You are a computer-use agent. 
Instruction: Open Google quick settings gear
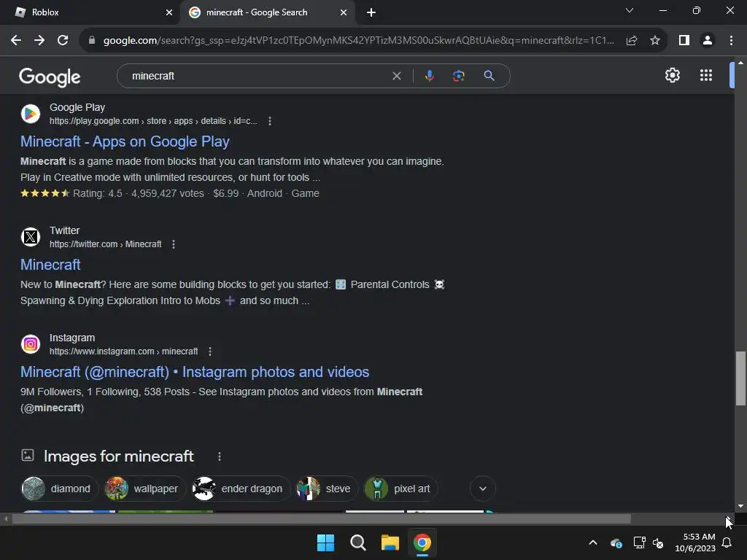pyautogui.click(x=672, y=75)
